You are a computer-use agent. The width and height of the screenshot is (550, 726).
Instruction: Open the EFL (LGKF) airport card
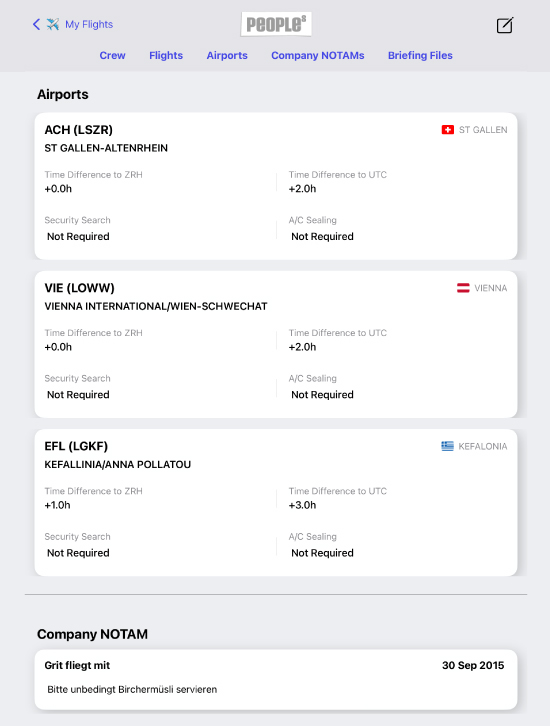(276, 503)
